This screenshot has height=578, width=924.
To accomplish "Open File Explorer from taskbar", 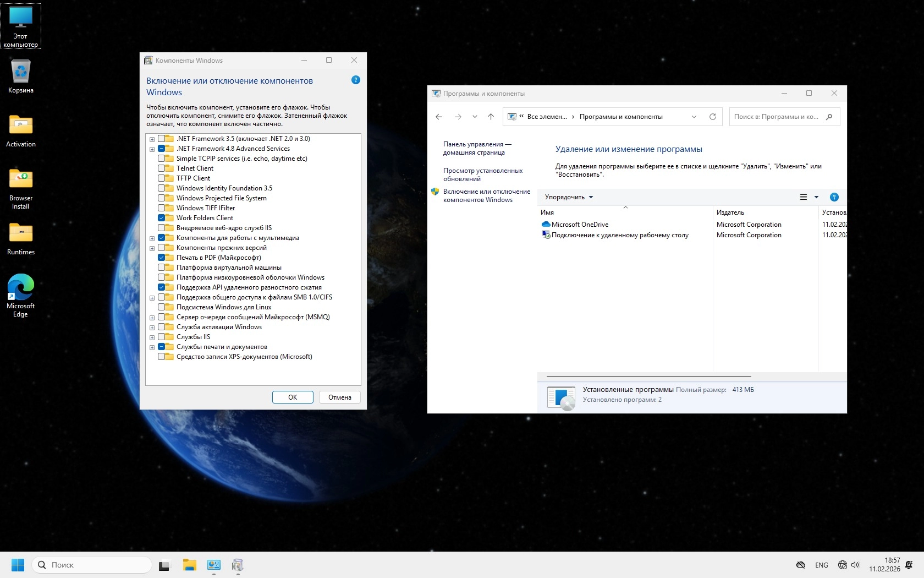I will (x=190, y=565).
